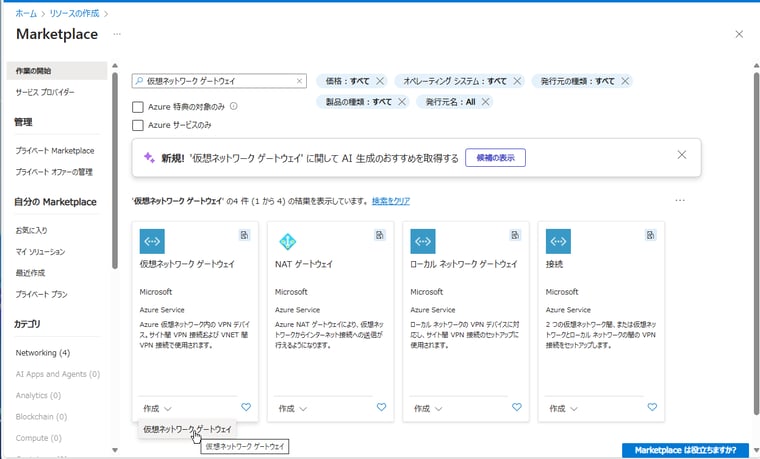Image resolution: width=760 pixels, height=459 pixels.
Task: Close the Marketplace blade
Action: (x=739, y=34)
